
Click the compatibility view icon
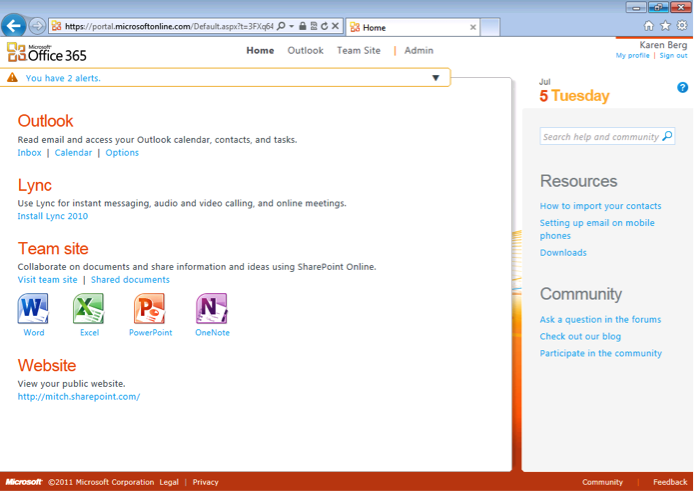(314, 26)
